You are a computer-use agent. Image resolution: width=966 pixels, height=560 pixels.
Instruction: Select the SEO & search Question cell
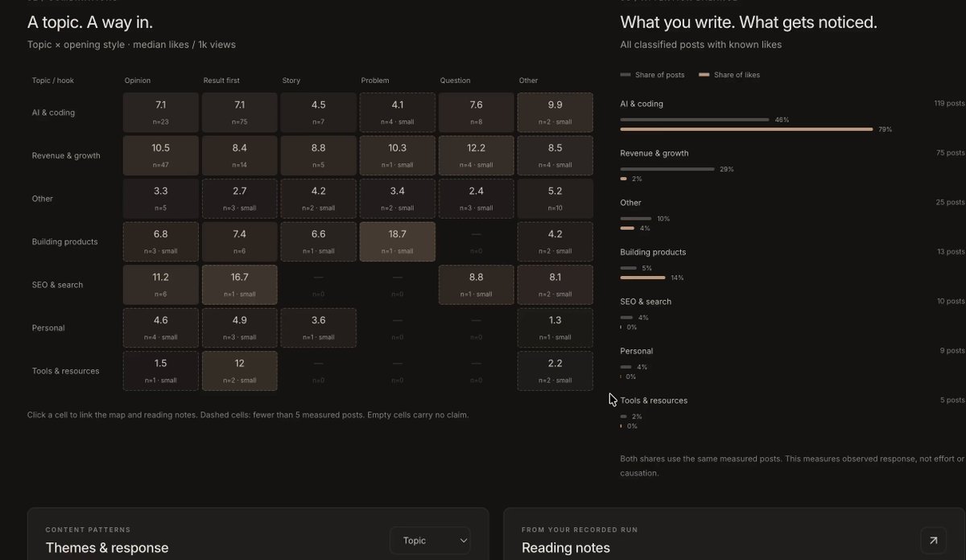pyautogui.click(x=477, y=285)
